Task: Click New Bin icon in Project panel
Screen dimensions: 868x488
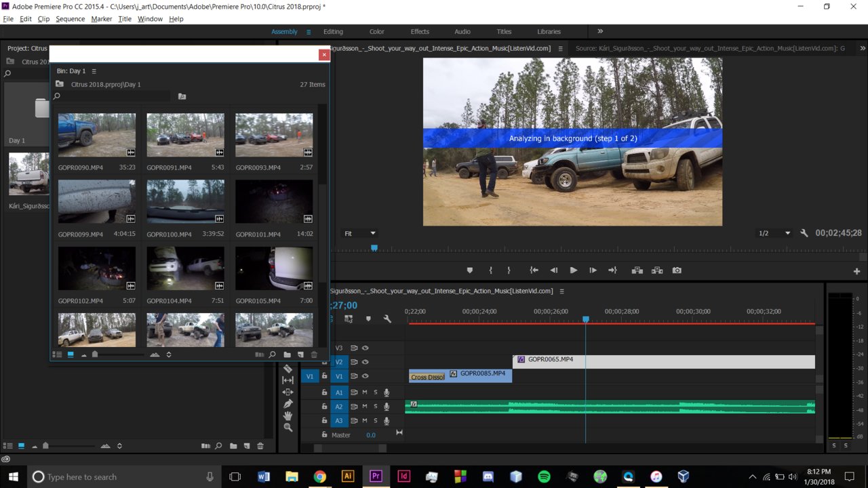Action: pyautogui.click(x=233, y=446)
